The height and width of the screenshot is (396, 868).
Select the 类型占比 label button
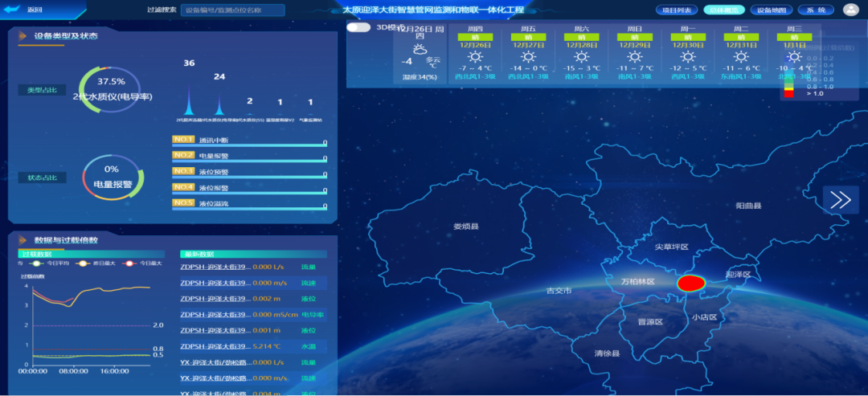click(x=42, y=90)
